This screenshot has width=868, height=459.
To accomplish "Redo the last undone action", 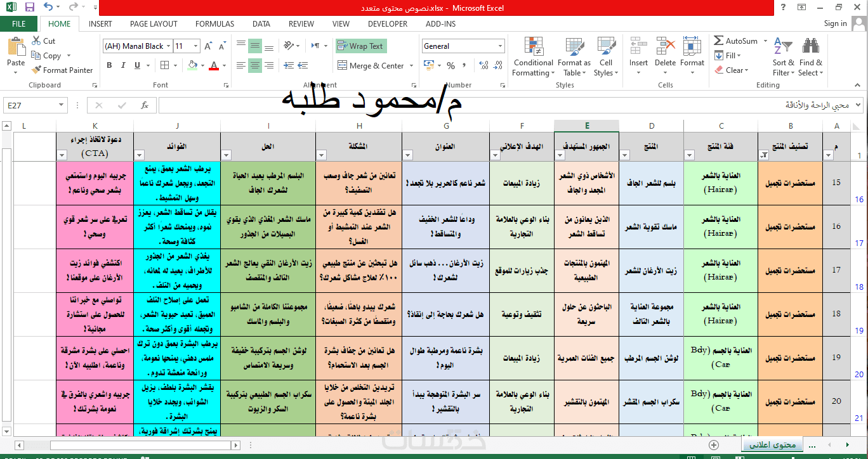I will click(72, 8).
